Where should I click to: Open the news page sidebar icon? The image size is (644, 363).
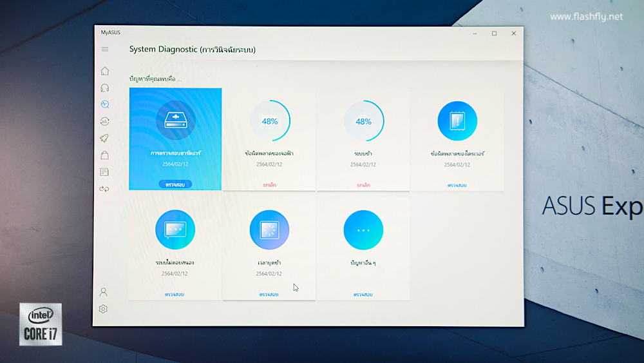tap(104, 172)
